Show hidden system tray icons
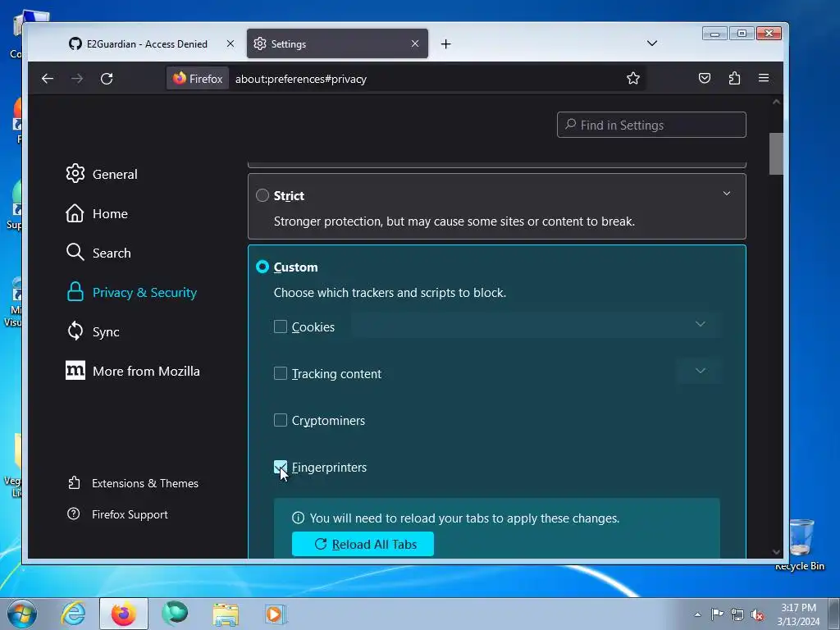 tap(697, 614)
